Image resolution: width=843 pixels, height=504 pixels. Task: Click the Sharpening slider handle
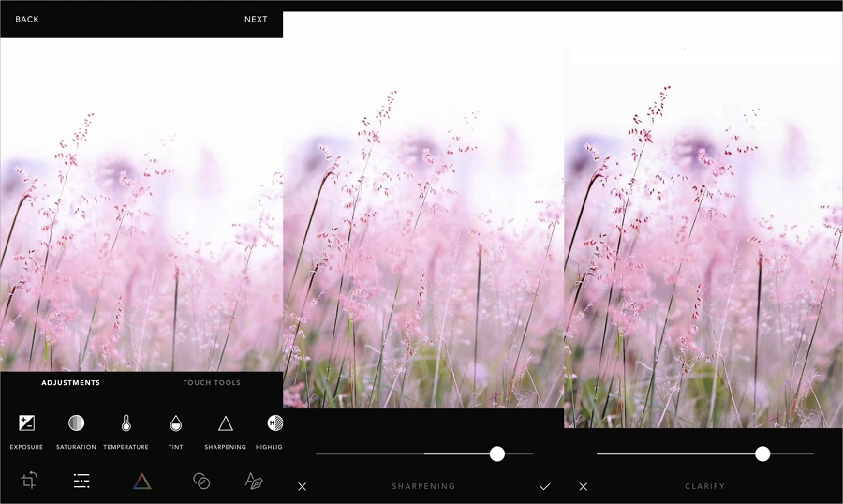click(x=497, y=454)
